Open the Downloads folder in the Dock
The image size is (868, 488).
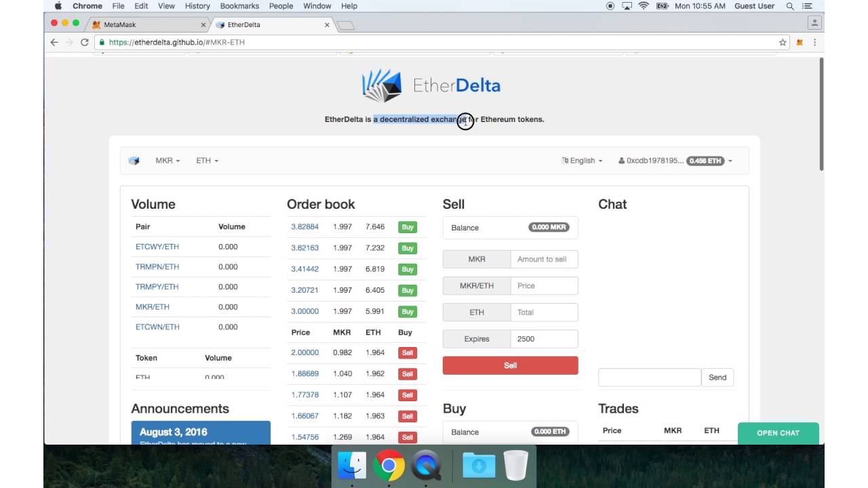click(x=479, y=466)
